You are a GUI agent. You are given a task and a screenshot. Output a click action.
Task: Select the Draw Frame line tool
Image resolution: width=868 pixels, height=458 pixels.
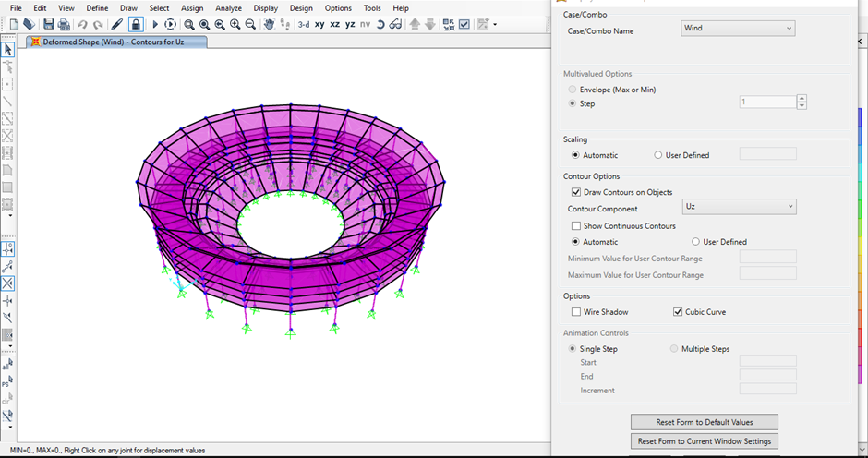[x=7, y=102]
